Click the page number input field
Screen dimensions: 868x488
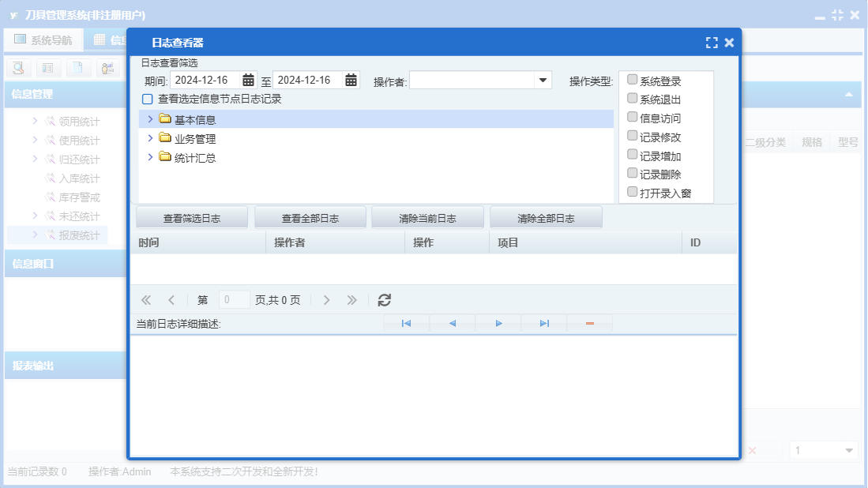[234, 300]
